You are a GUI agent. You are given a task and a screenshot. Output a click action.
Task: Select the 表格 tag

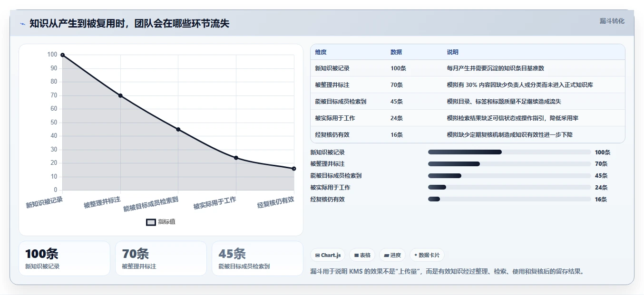[362, 255]
